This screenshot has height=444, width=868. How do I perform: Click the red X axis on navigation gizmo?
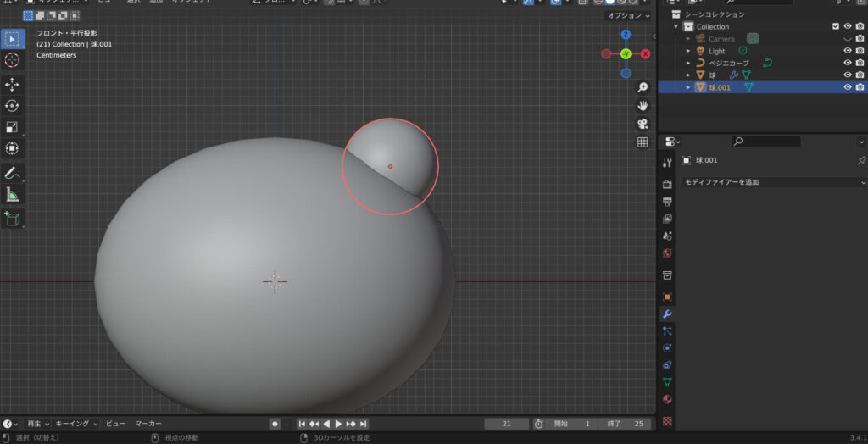point(646,54)
